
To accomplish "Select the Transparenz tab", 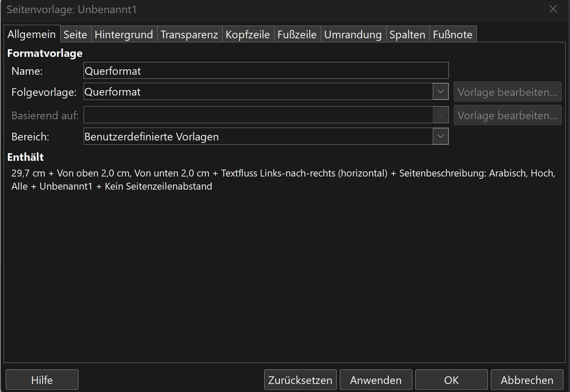I will 189,34.
